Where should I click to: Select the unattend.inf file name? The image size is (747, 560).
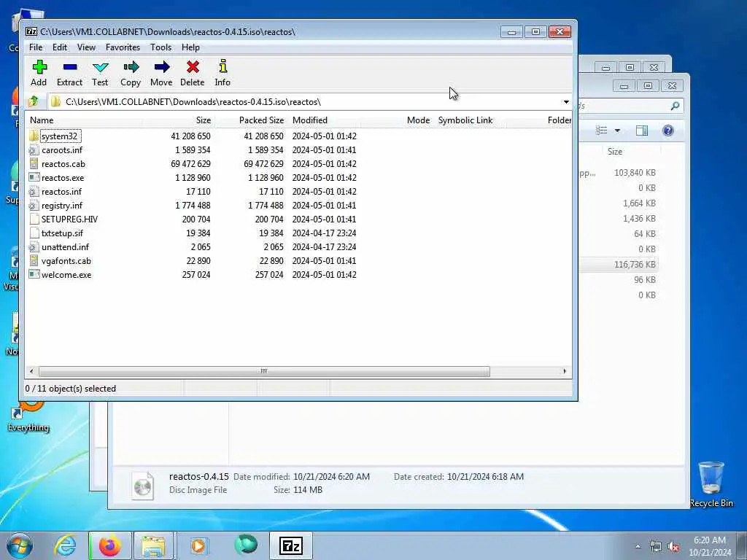pyautogui.click(x=65, y=246)
